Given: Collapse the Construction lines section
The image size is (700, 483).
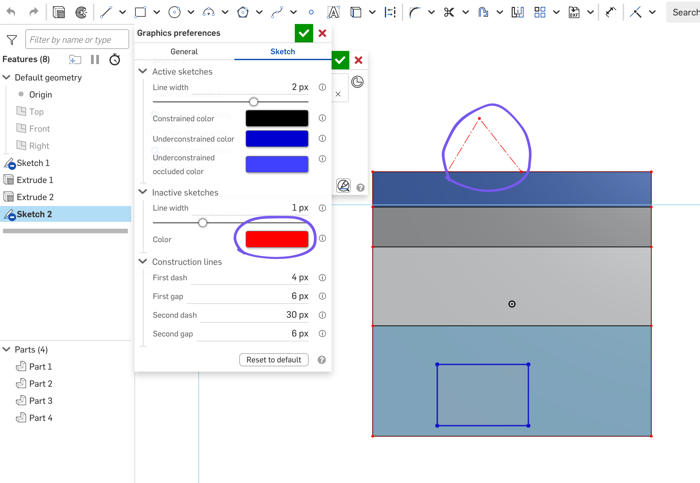Looking at the screenshot, I should coord(142,261).
